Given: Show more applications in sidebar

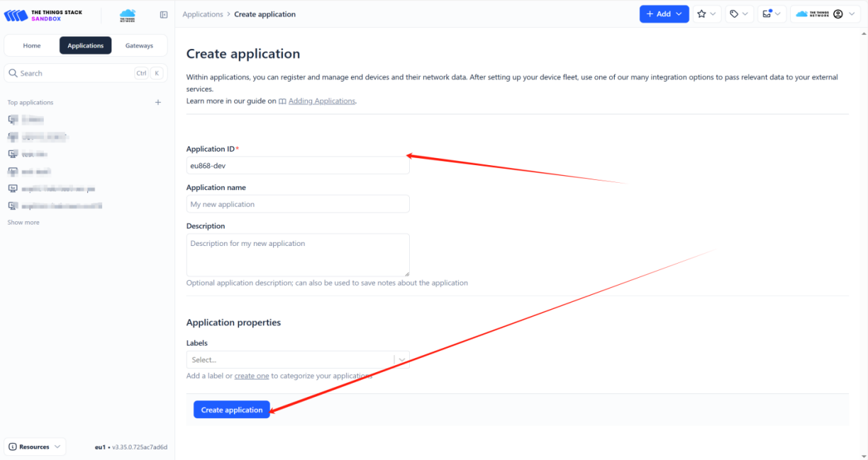Looking at the screenshot, I should [23, 223].
